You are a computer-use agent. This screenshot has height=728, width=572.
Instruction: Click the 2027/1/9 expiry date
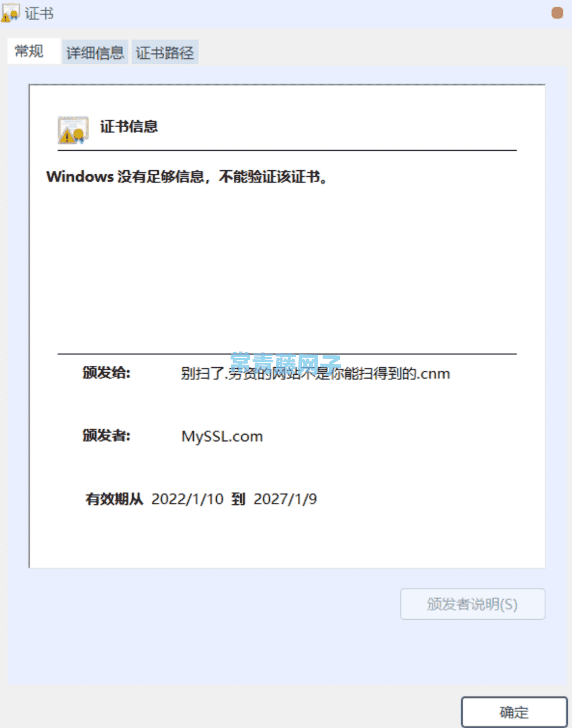[x=285, y=499]
